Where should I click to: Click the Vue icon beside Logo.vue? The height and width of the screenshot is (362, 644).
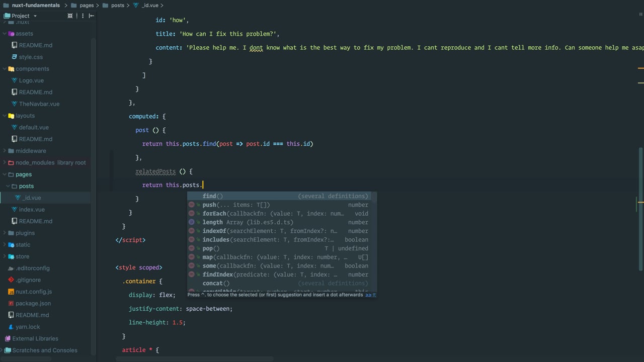tap(15, 80)
